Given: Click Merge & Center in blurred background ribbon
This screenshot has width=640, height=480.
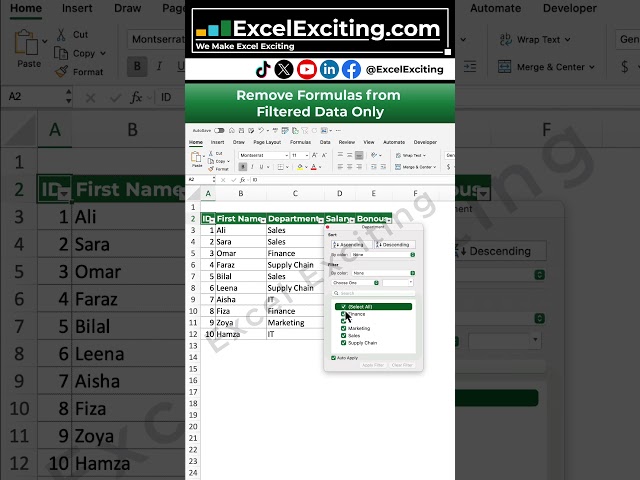Looking at the screenshot, I should pyautogui.click(x=546, y=67).
